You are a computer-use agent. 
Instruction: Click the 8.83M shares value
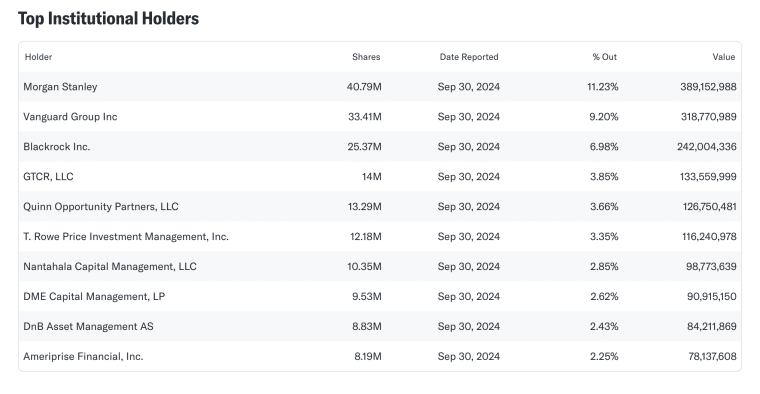(x=367, y=327)
